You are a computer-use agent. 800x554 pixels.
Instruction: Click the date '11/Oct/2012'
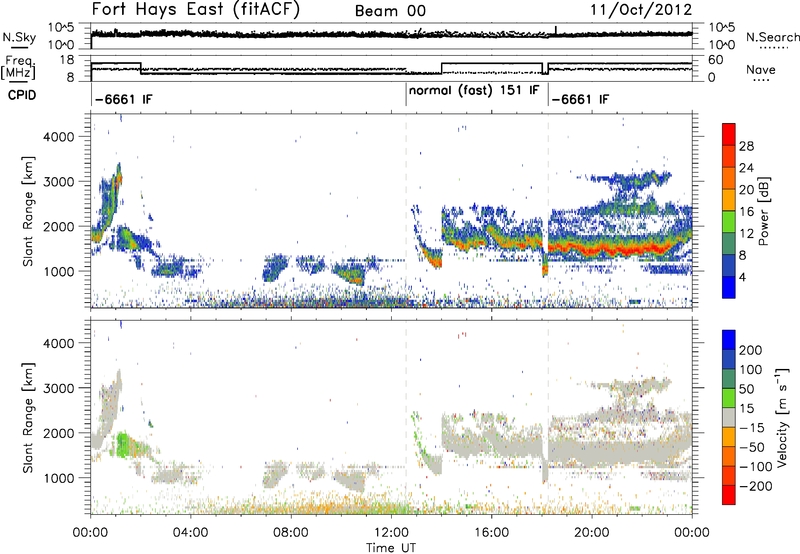(641, 10)
